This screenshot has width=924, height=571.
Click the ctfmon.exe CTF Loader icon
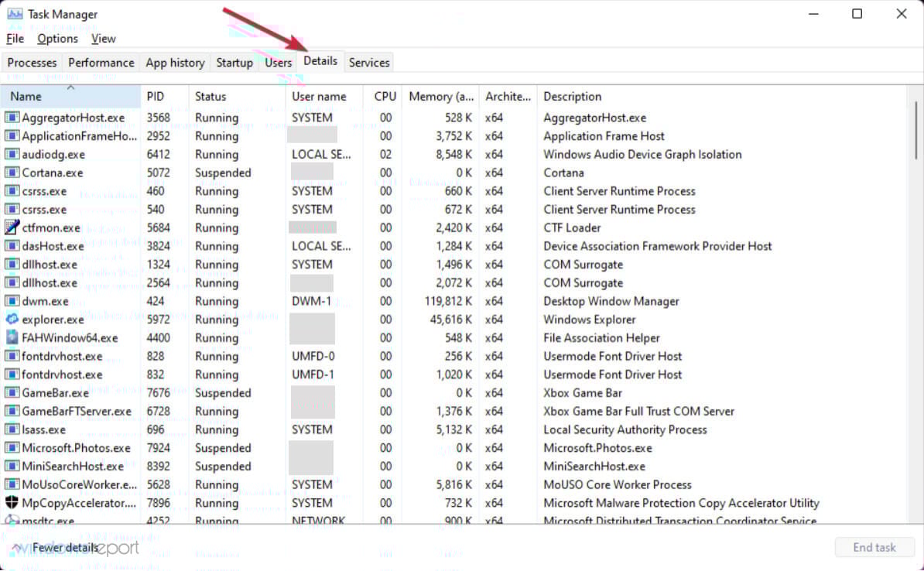(x=9, y=227)
